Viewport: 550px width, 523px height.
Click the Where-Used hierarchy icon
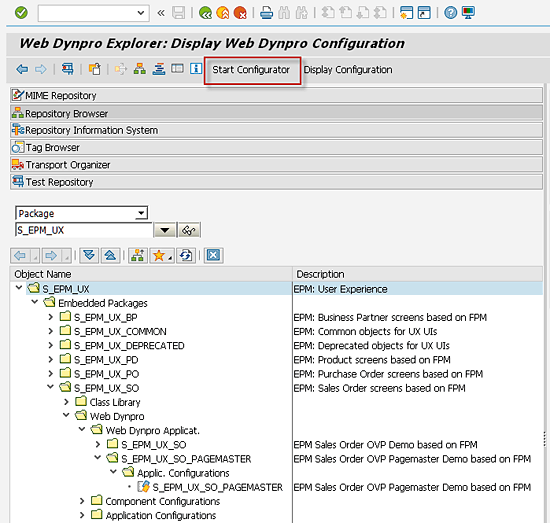(140, 69)
